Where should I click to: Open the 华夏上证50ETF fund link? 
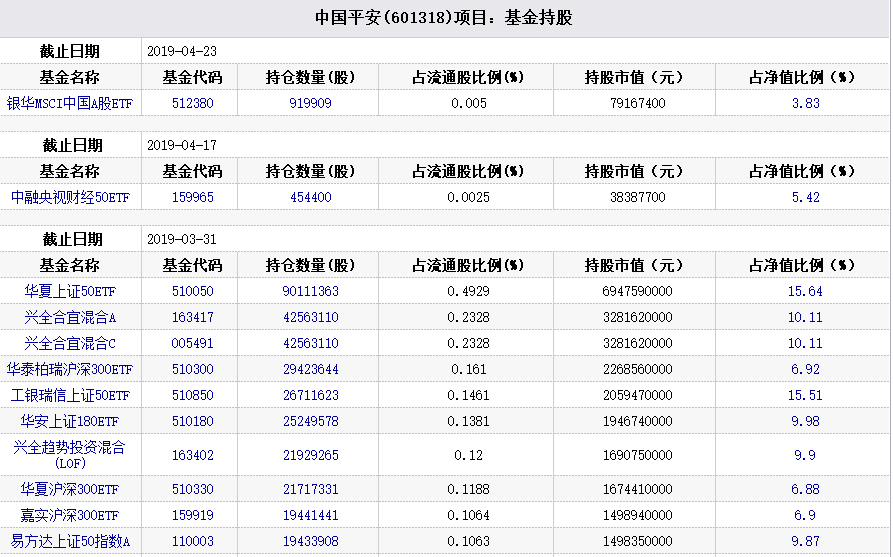click(x=70, y=292)
